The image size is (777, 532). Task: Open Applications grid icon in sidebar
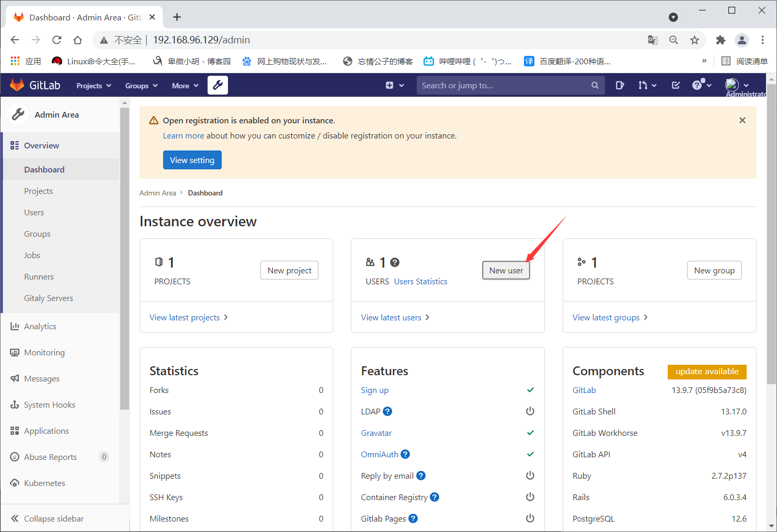(x=15, y=431)
